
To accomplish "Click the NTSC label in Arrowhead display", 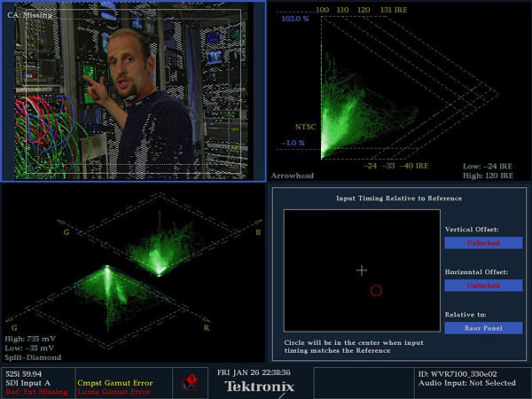I will (306, 127).
